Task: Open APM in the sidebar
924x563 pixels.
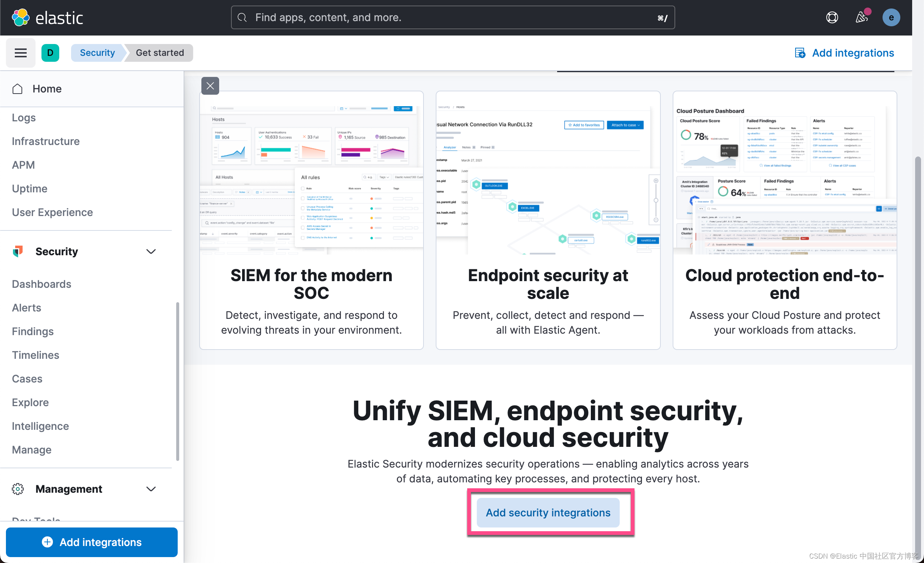Action: [23, 165]
